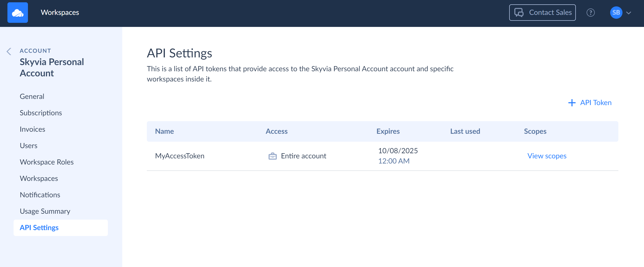Image resolution: width=644 pixels, height=267 pixels.
Task: Click the Expires column header
Action: [388, 131]
